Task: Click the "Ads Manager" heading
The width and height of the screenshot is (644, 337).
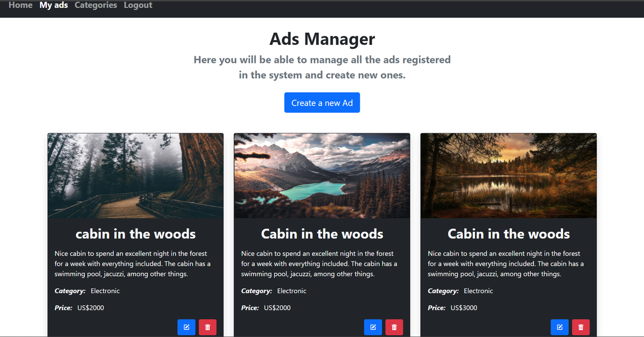Action: (322, 39)
